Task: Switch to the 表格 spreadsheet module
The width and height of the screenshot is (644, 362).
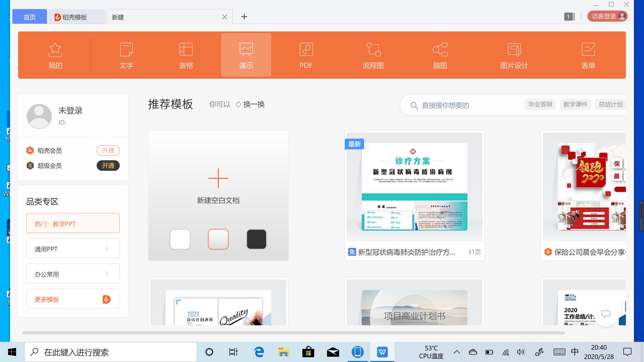Action: (186, 55)
